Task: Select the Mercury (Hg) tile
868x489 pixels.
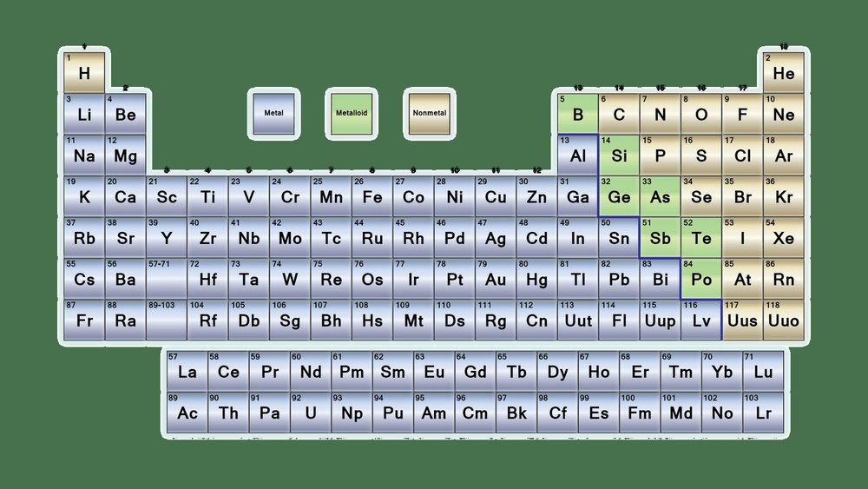Action: tap(537, 279)
